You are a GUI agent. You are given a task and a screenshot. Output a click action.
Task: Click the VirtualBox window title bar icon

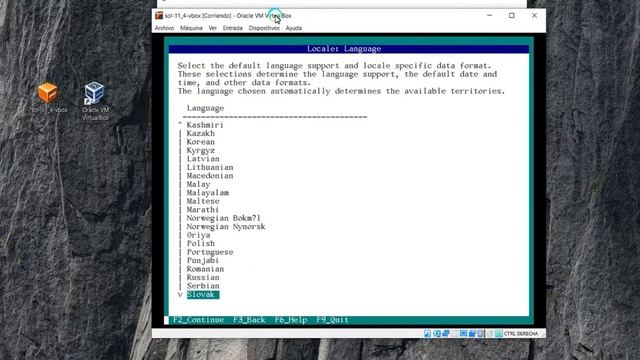(159, 16)
